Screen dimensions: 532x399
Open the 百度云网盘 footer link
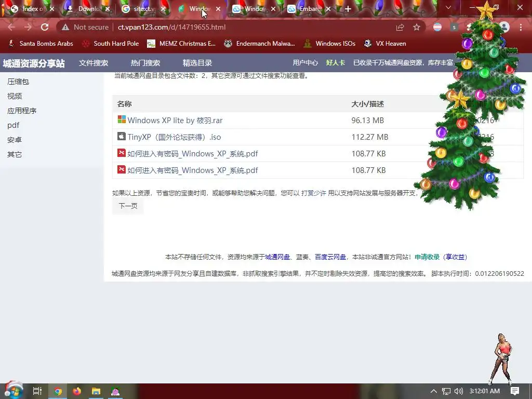pyautogui.click(x=330, y=257)
